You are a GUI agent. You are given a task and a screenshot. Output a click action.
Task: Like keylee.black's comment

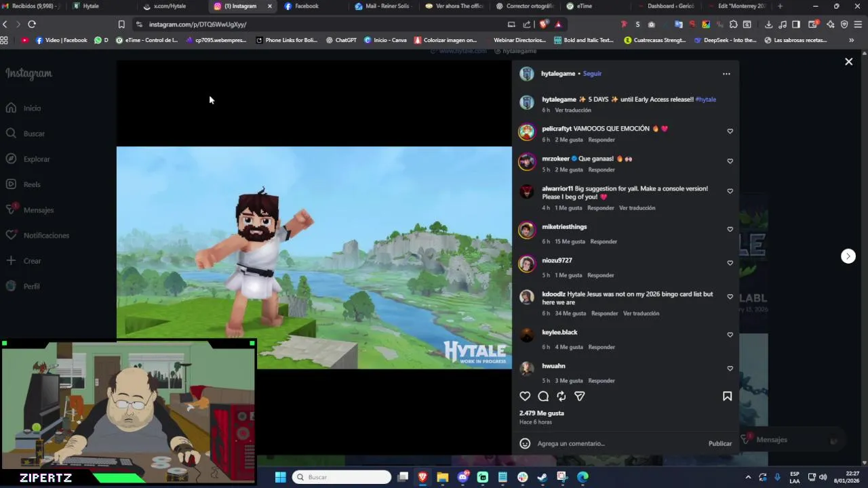pos(730,335)
